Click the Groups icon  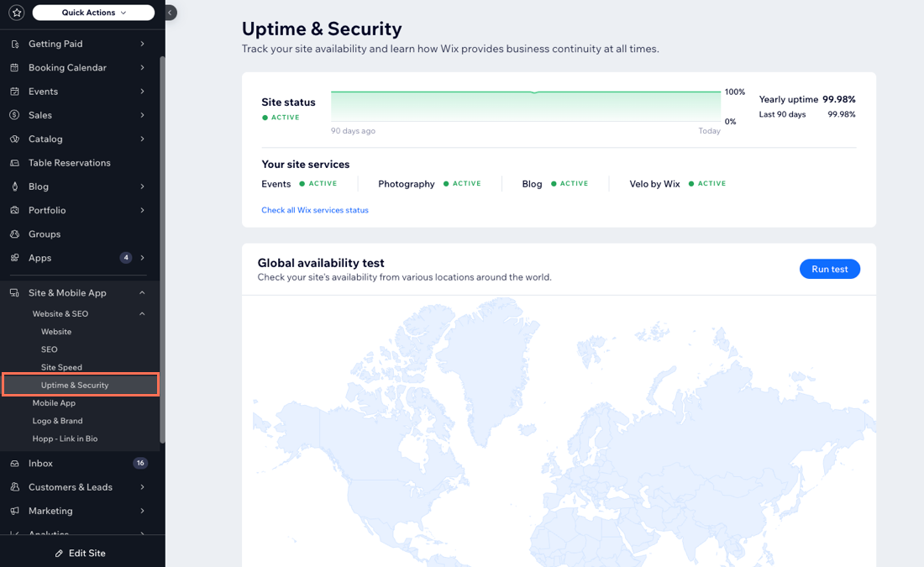coord(15,234)
